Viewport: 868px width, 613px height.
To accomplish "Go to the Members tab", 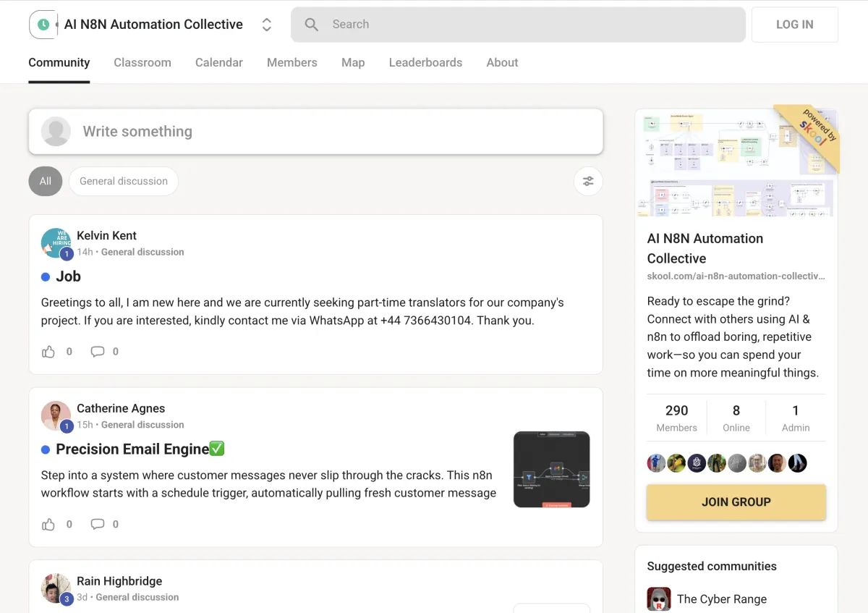I will coord(292,62).
